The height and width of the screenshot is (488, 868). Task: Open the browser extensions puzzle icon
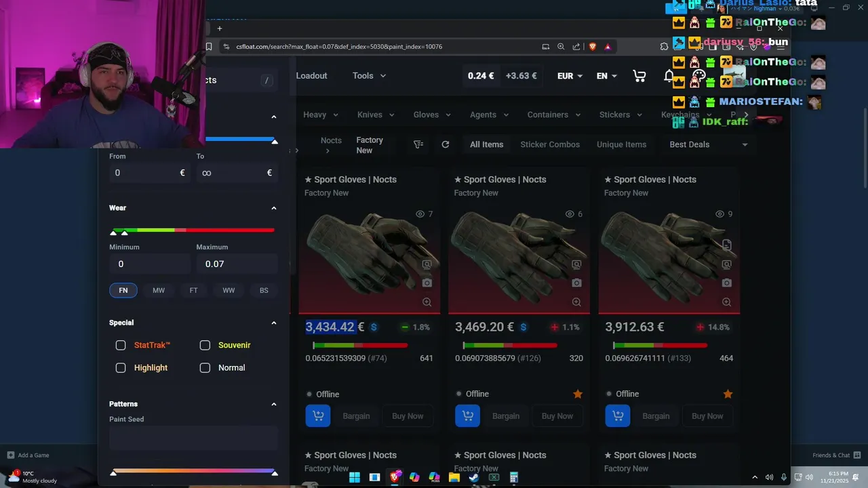click(664, 47)
